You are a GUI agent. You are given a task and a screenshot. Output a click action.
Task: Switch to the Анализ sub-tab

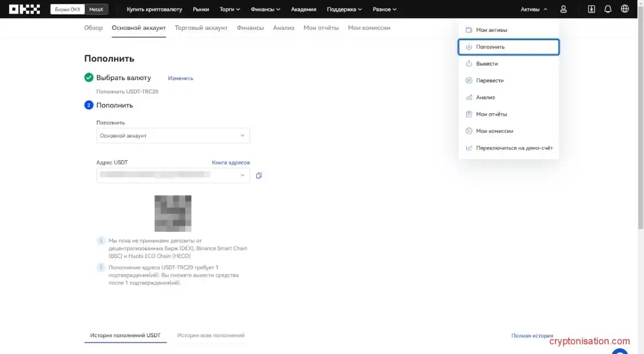(283, 28)
